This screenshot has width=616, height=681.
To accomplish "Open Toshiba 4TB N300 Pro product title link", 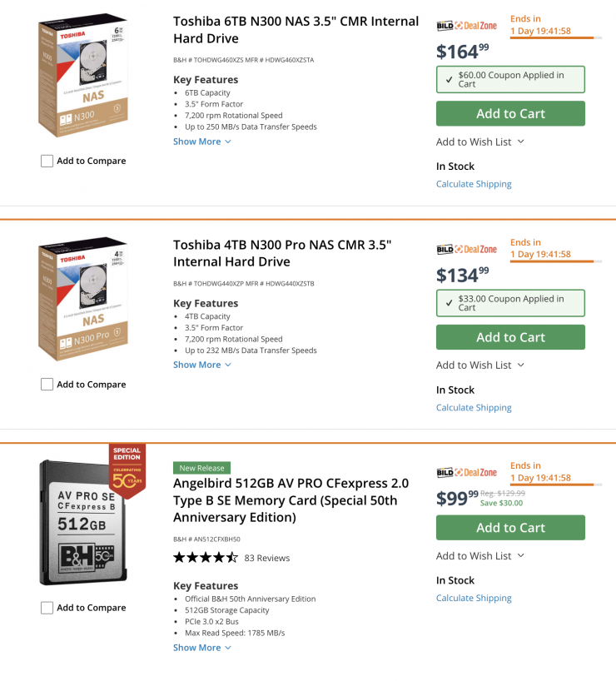I will (282, 253).
